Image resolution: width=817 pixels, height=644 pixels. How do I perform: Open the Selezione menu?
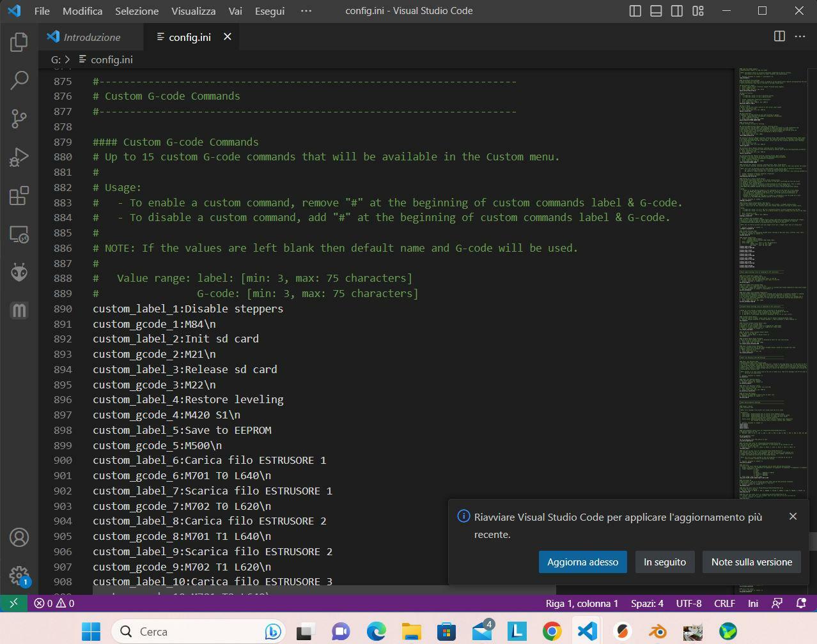point(137,11)
